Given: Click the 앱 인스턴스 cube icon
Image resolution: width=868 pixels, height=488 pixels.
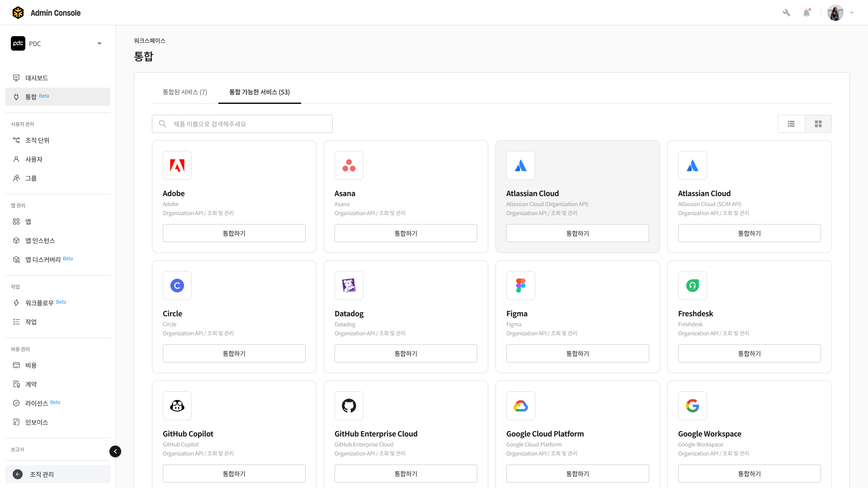Looking at the screenshot, I should [16, 240].
